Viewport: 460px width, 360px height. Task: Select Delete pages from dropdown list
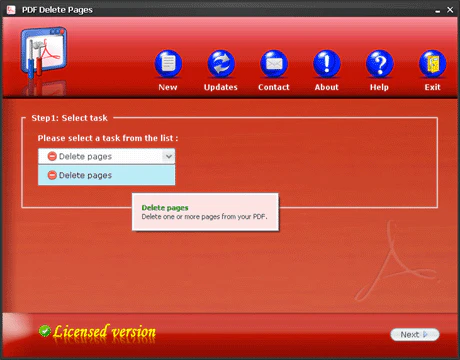pos(106,175)
